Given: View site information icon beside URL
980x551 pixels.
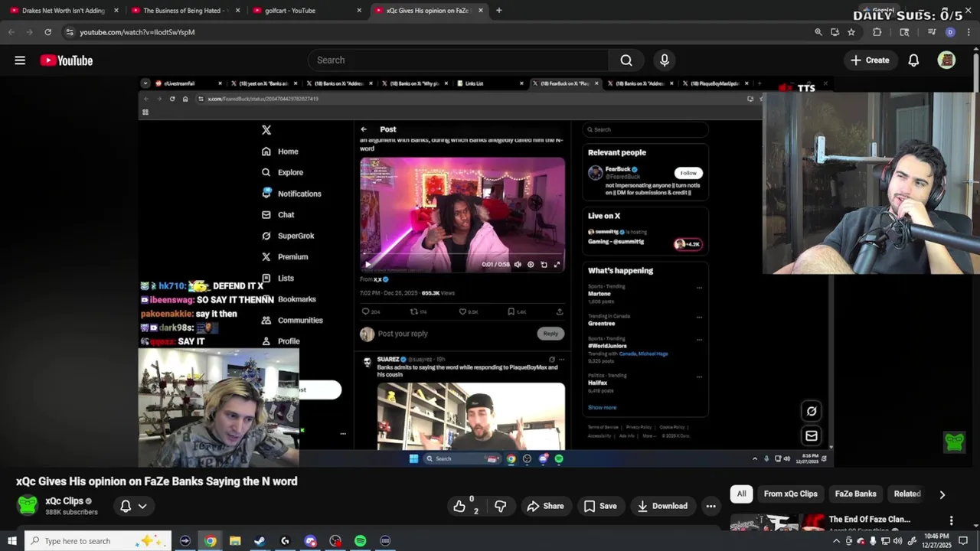Looking at the screenshot, I should point(70,32).
